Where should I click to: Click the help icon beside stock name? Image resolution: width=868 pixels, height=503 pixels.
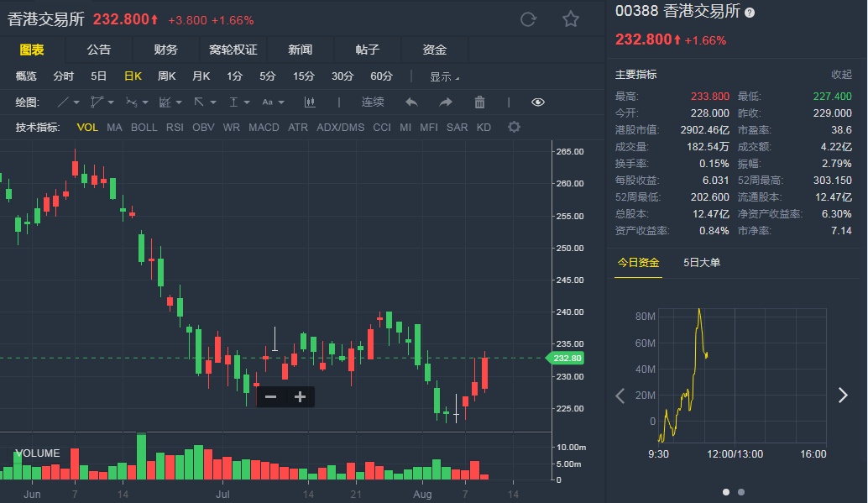(x=750, y=13)
